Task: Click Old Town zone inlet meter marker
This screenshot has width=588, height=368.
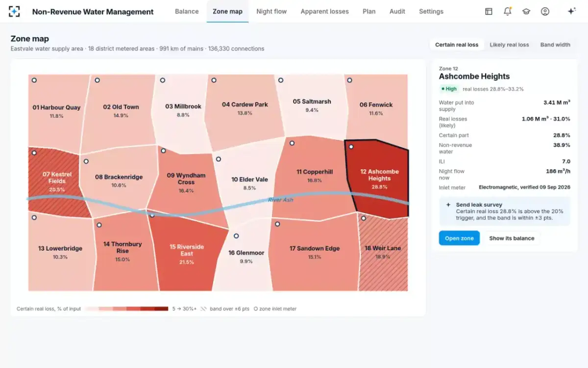Action: click(98, 80)
